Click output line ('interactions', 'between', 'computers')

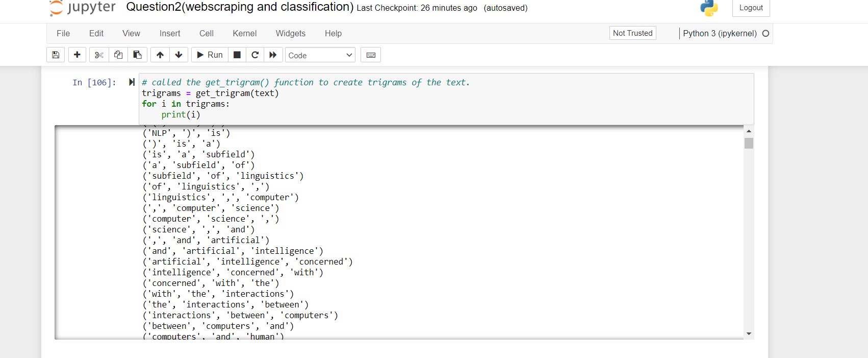click(x=240, y=315)
